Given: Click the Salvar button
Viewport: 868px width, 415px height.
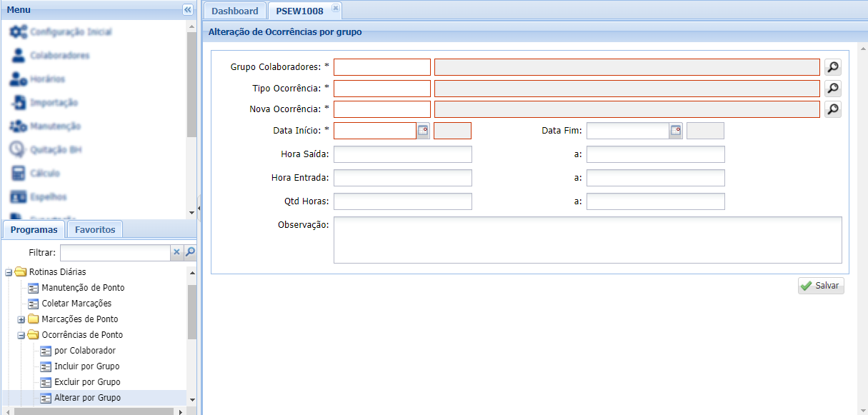Looking at the screenshot, I should pos(821,286).
